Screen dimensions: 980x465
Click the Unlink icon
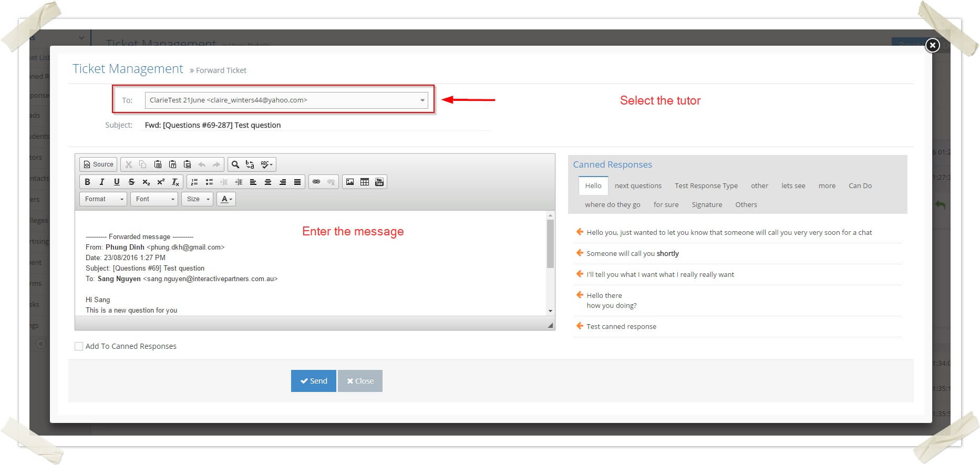pyautogui.click(x=331, y=182)
